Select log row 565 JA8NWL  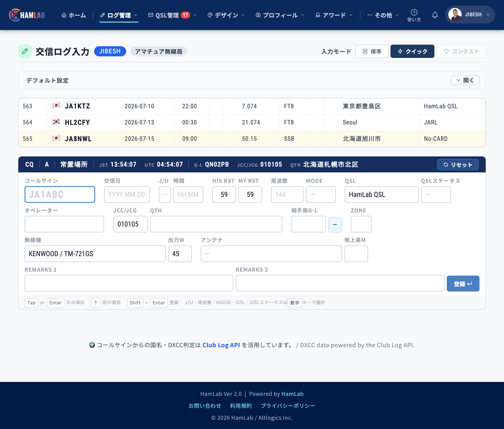[x=252, y=139]
